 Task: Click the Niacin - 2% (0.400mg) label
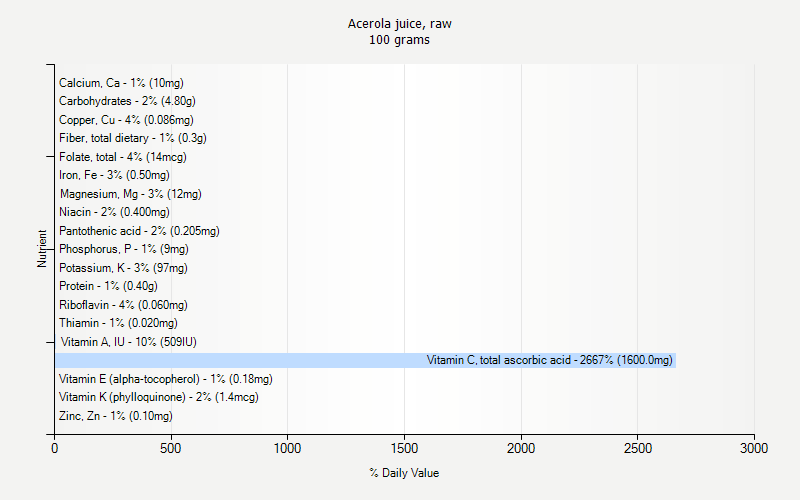pyautogui.click(x=114, y=212)
